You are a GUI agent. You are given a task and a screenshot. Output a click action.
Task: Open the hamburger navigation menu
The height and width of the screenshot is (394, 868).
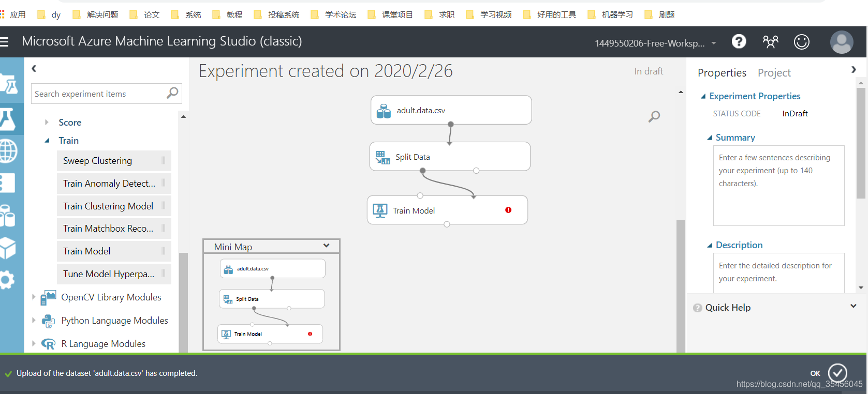4,42
